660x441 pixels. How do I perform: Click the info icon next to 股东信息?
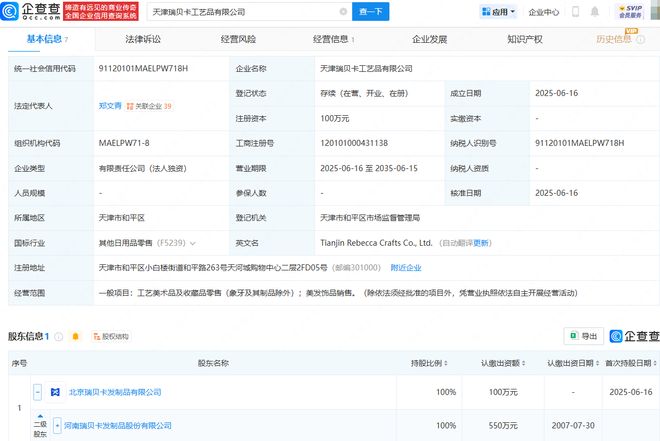[59, 336]
